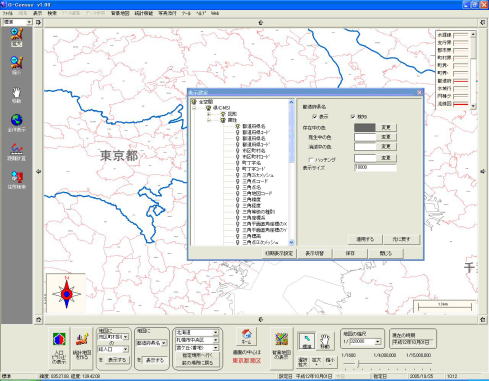Click the globe full-view icon in sidebar
Screen dimensions: 489x381
coord(16,122)
